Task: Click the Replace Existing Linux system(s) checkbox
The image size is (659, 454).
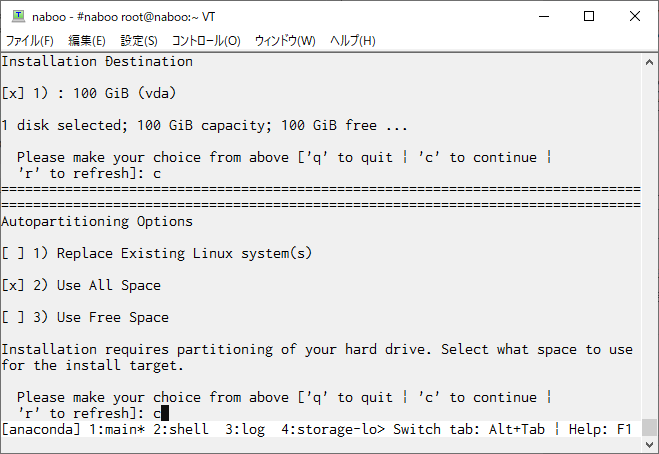Action: pyautogui.click(x=13, y=253)
